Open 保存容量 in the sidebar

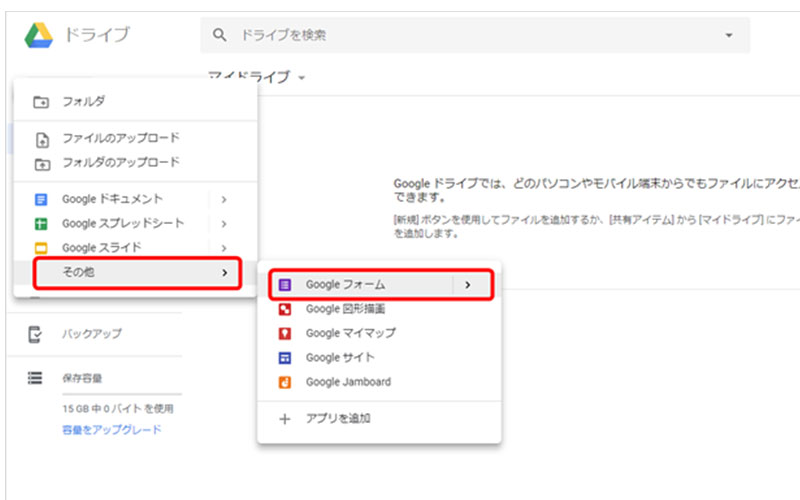click(82, 378)
